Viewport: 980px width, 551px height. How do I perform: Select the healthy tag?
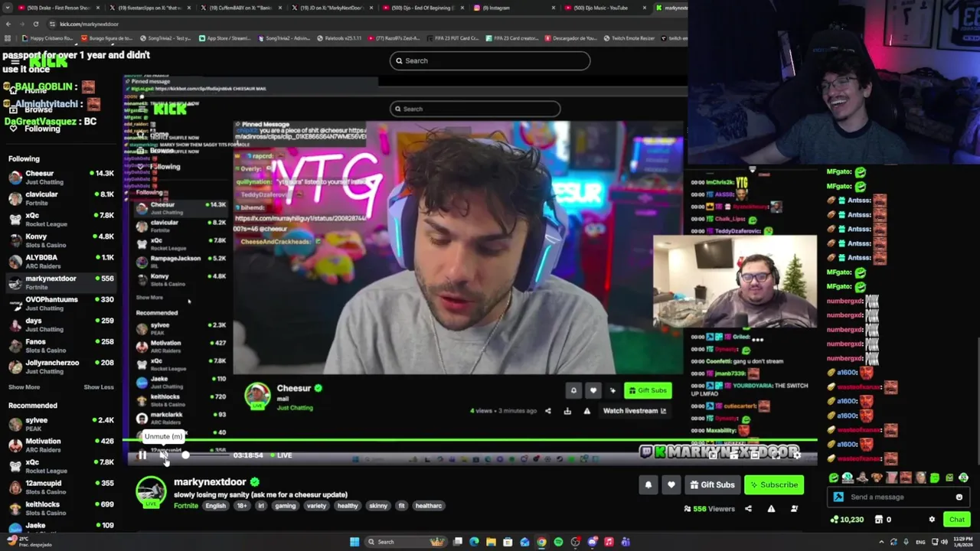pyautogui.click(x=348, y=506)
